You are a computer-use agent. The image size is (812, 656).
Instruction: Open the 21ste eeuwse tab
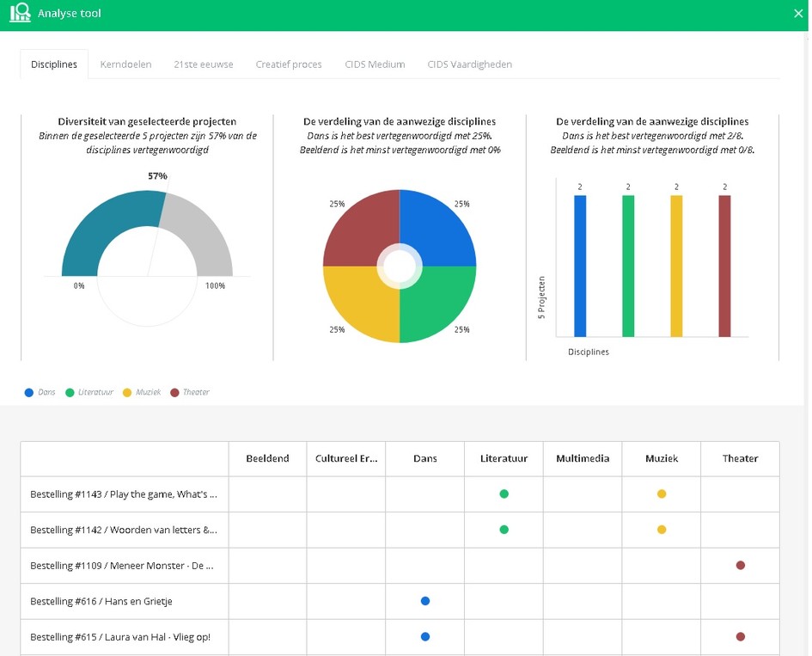pos(204,64)
